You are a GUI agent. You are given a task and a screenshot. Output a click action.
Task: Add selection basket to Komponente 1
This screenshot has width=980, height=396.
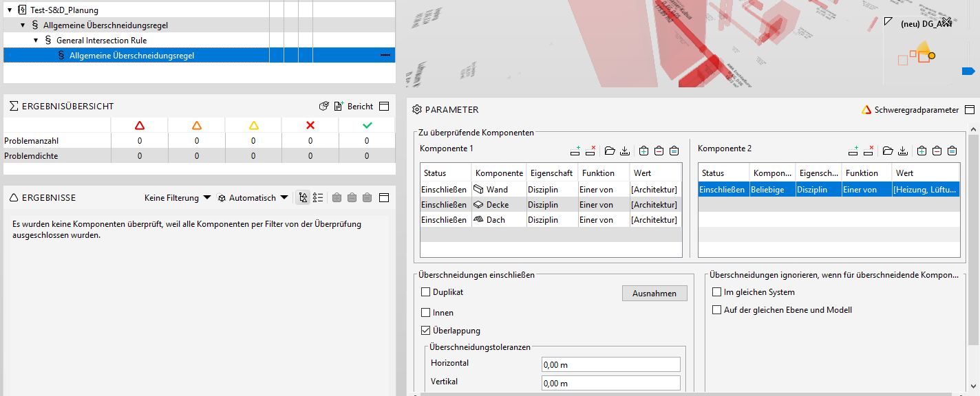643,151
